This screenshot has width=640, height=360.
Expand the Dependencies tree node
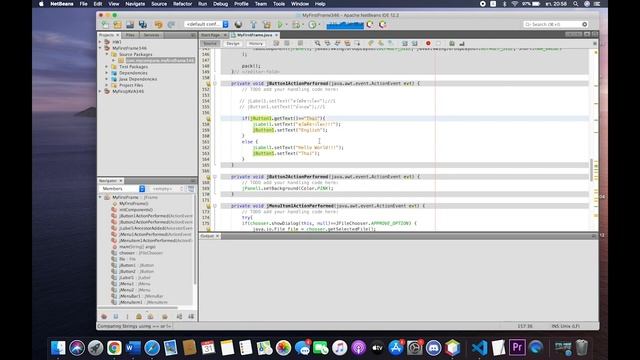(x=107, y=73)
